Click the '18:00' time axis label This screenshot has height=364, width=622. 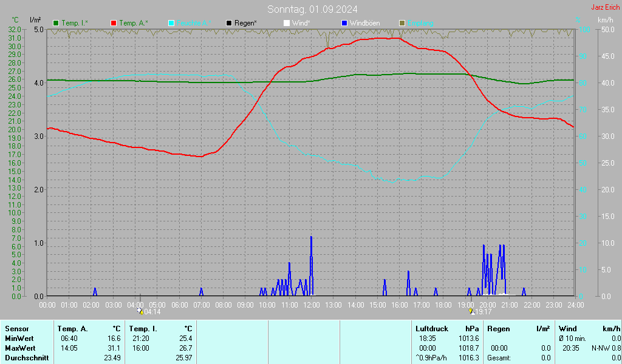[x=443, y=305]
